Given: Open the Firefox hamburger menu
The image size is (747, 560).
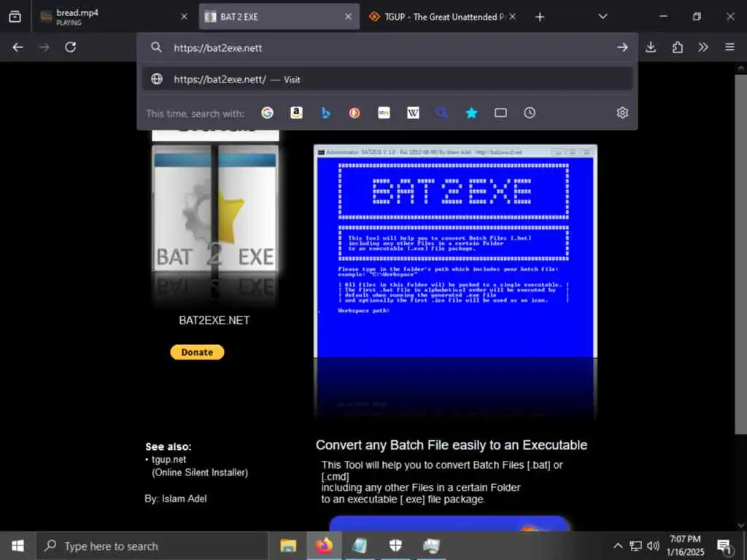Looking at the screenshot, I should point(729,47).
